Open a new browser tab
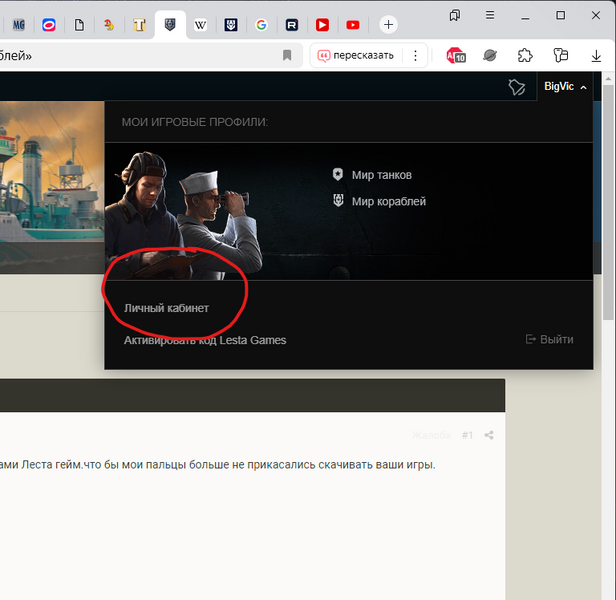 [388, 25]
